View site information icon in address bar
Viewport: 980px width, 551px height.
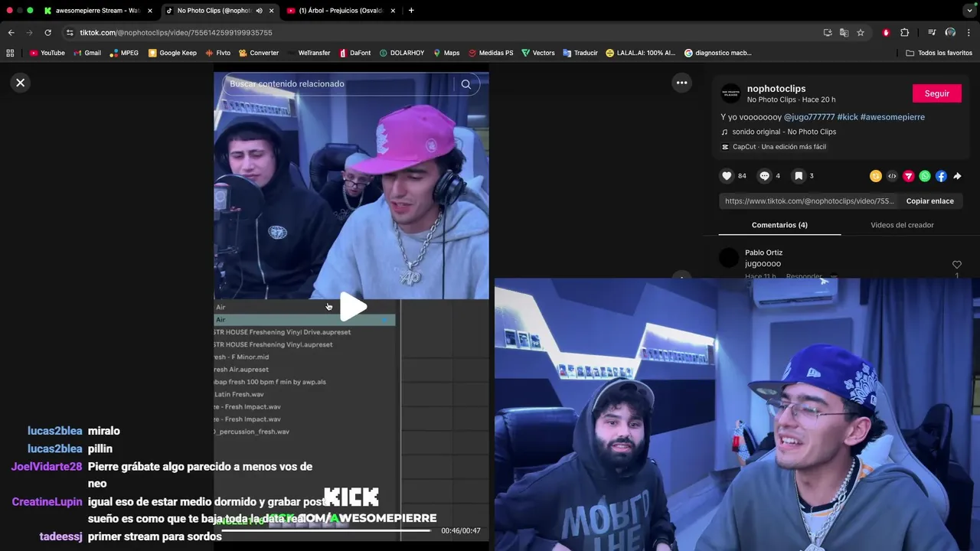(70, 33)
